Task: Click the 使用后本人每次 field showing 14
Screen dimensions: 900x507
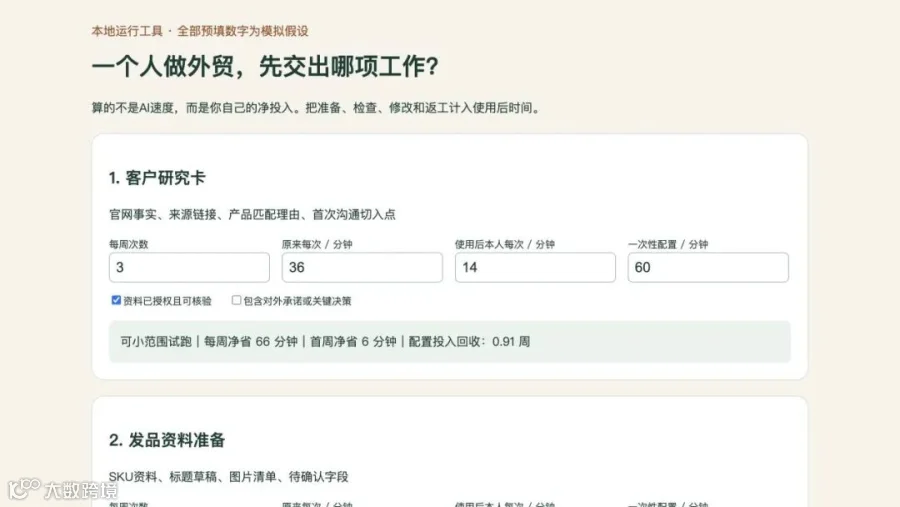Action: coord(535,267)
